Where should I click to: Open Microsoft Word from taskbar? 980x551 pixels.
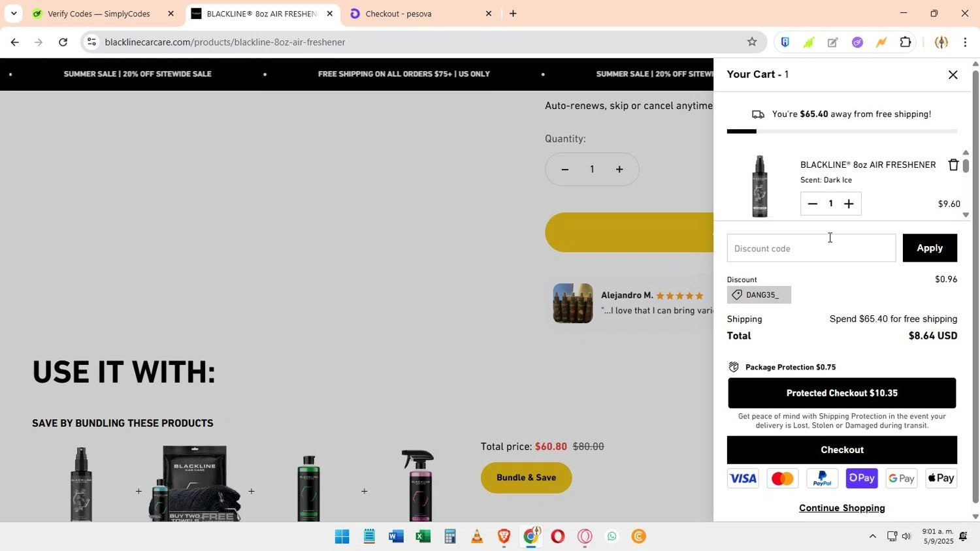[395, 537]
